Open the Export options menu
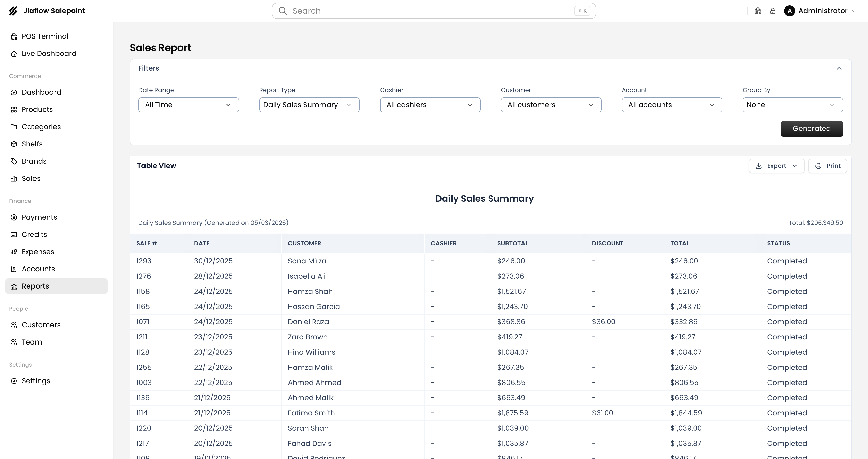The height and width of the screenshot is (459, 868). [x=776, y=166]
